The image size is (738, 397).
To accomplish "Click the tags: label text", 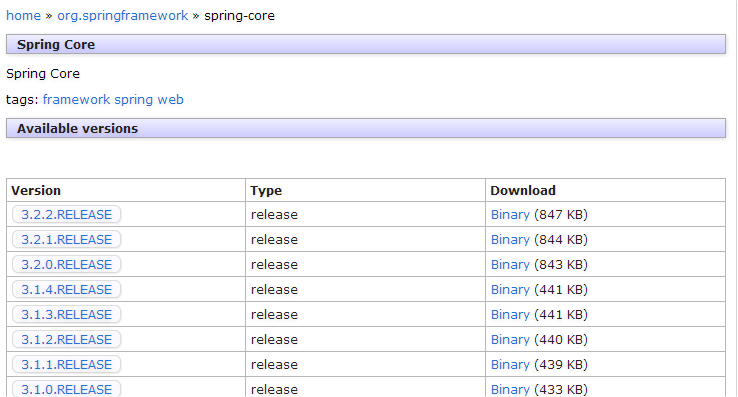I will point(22,99).
